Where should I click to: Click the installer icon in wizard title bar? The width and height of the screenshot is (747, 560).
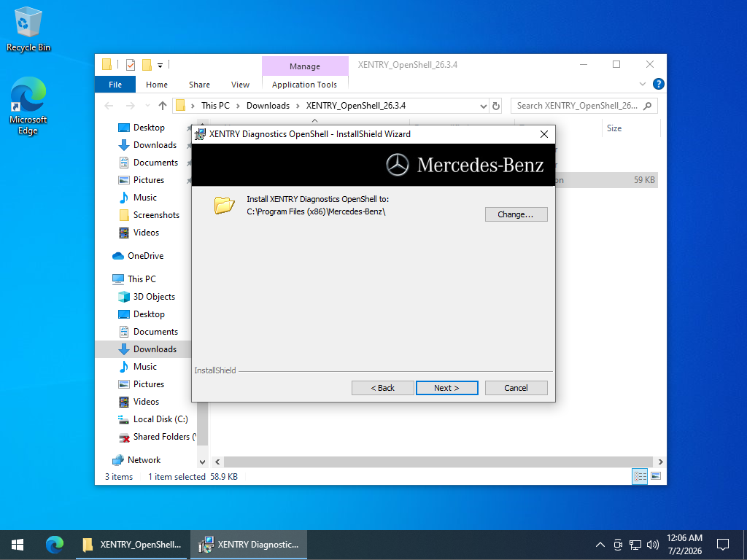click(201, 134)
